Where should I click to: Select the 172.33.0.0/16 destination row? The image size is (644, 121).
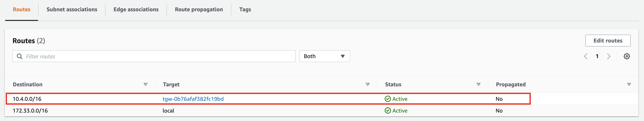tap(30, 111)
